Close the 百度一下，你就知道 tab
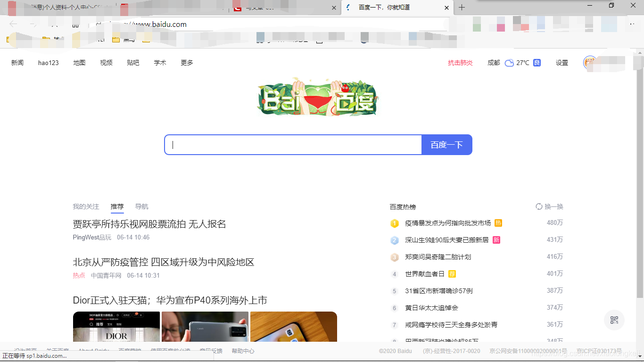 pyautogui.click(x=446, y=8)
